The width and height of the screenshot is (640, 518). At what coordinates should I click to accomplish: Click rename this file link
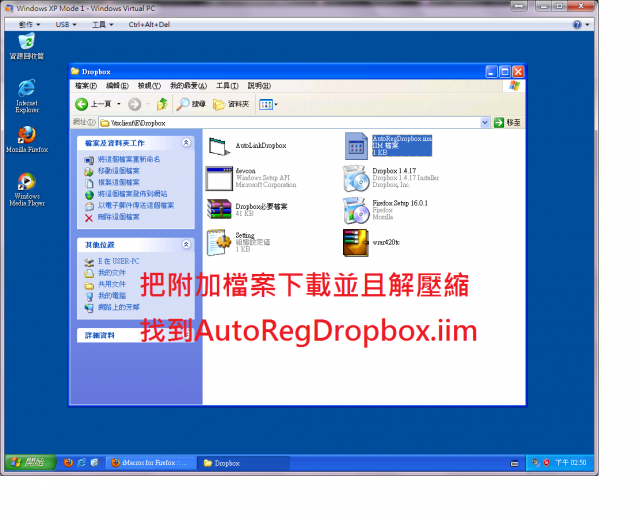click(129, 159)
